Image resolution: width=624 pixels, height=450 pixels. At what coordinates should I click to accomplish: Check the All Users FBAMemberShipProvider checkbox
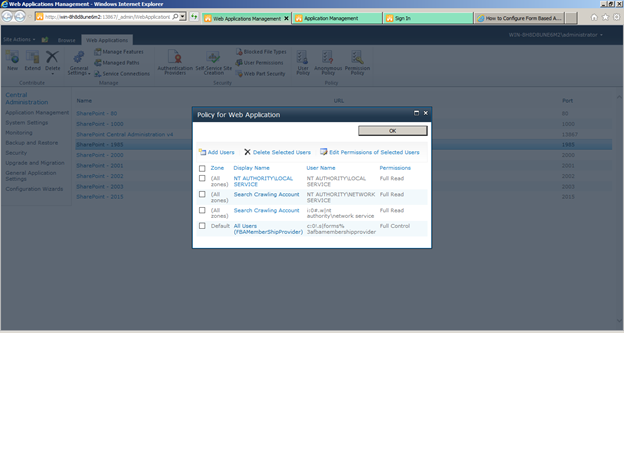coord(202,226)
